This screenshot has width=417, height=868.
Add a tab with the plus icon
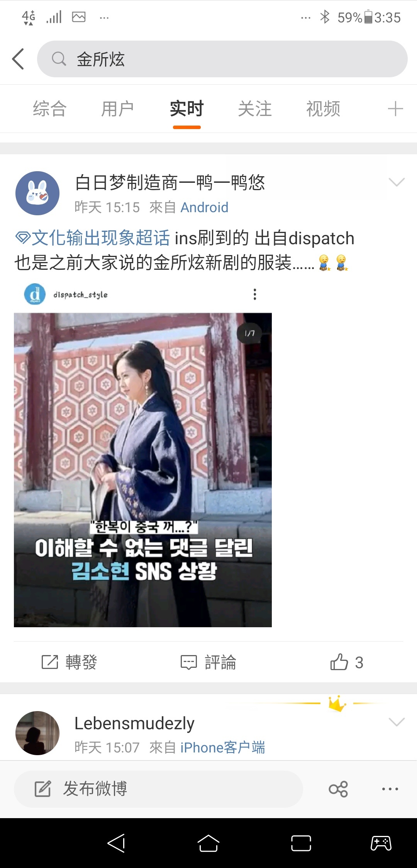395,109
